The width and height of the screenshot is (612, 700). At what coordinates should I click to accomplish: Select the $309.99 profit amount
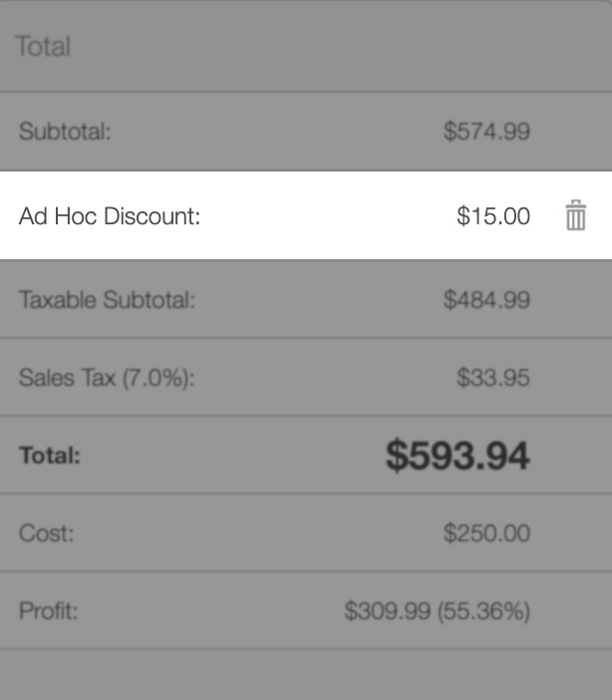[x=387, y=611]
